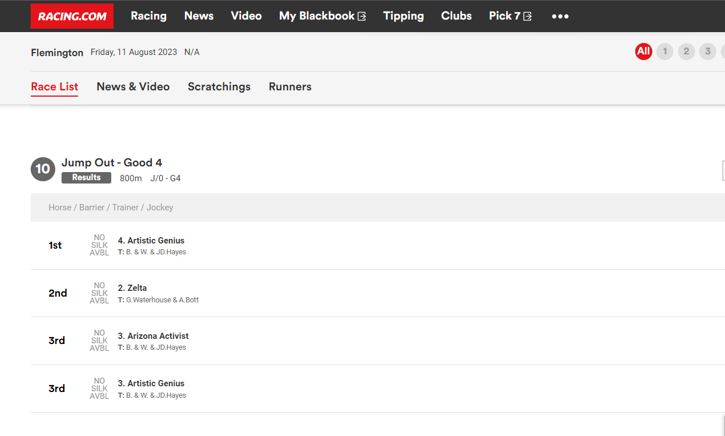Click the Racing.com logo
The image size is (725, 436).
point(72,16)
